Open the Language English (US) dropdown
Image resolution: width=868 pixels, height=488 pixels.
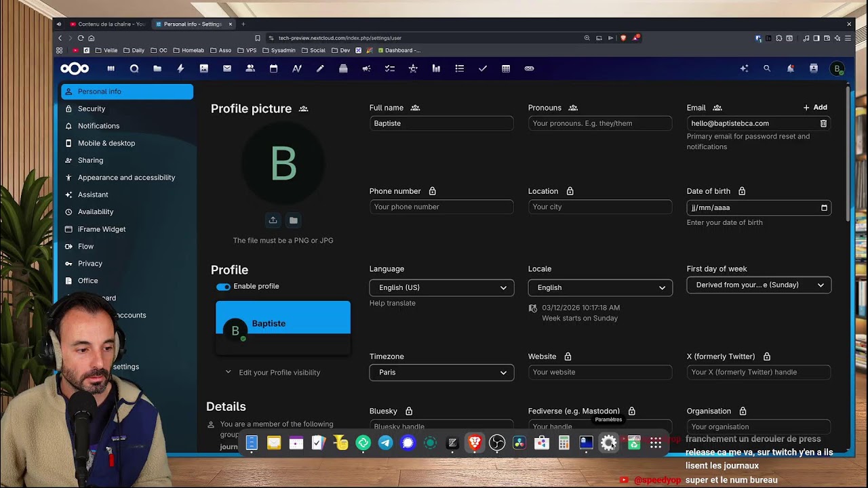tap(441, 287)
